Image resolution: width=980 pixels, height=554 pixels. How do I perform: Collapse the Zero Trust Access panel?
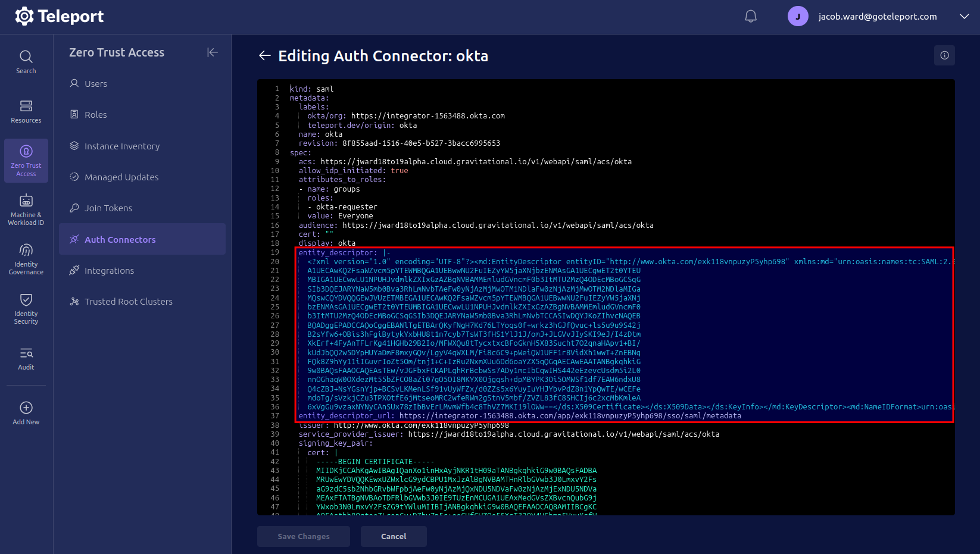click(212, 52)
